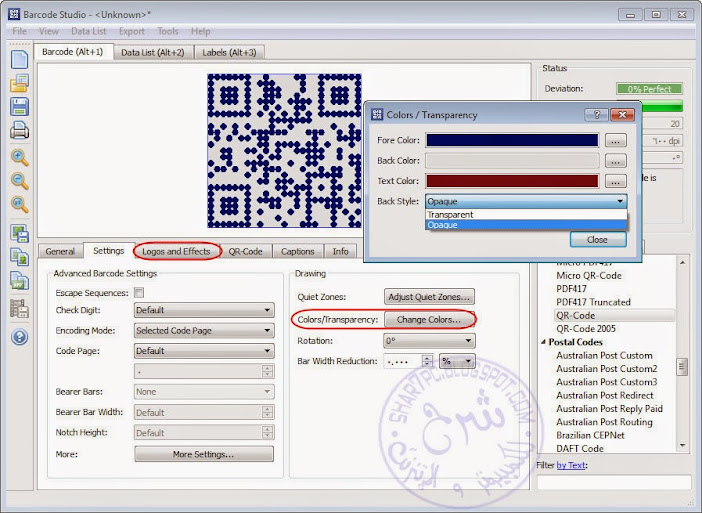Screen dimensions: 702x513
Task: Click the blue Help question mark icon
Action: pyautogui.click(x=19, y=337)
